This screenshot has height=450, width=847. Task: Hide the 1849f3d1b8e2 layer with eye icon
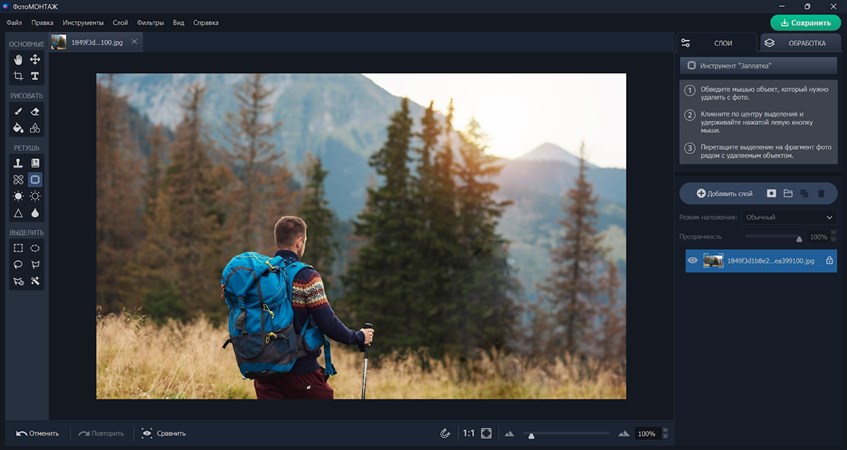point(692,261)
